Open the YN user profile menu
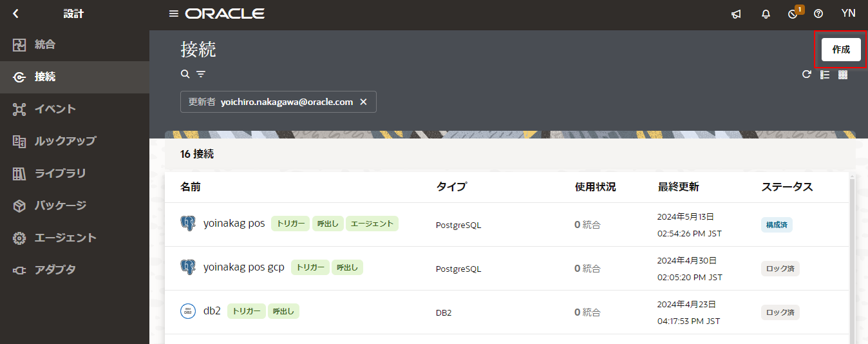This screenshot has width=868, height=344. [848, 14]
